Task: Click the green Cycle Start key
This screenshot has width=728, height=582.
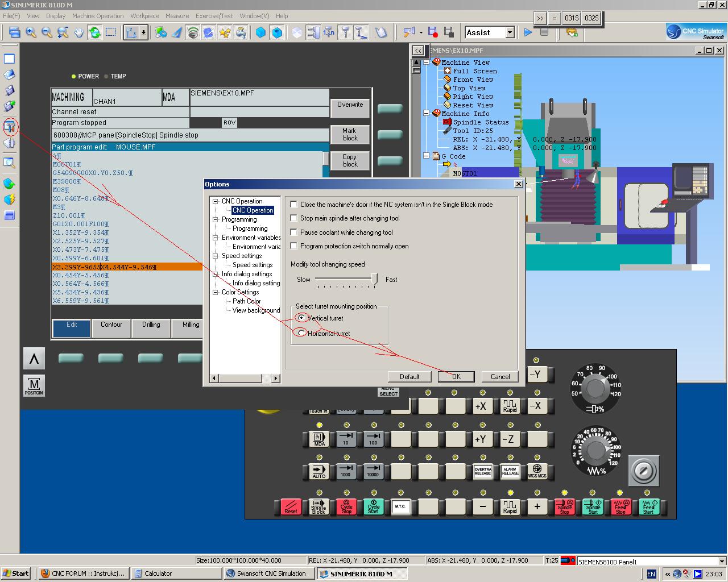Action: [x=373, y=506]
